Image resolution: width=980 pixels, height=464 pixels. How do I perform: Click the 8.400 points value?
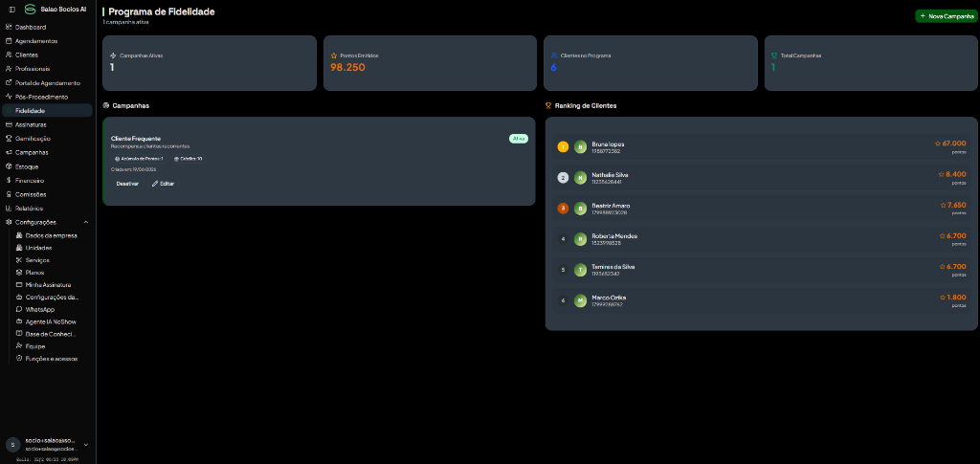coord(956,174)
